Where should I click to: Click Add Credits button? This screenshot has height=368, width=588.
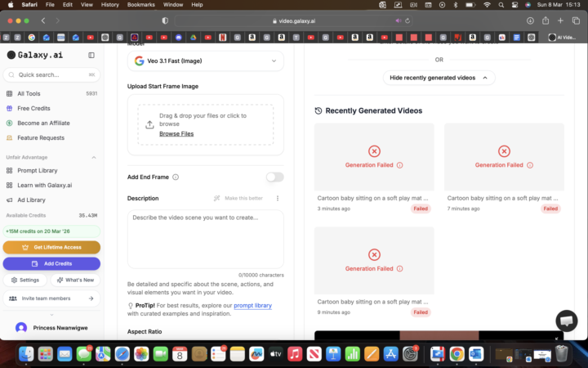[x=51, y=263]
